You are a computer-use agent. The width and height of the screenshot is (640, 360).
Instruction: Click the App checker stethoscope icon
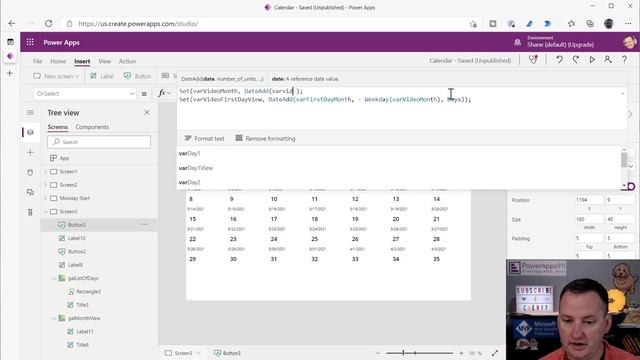[x=533, y=60]
